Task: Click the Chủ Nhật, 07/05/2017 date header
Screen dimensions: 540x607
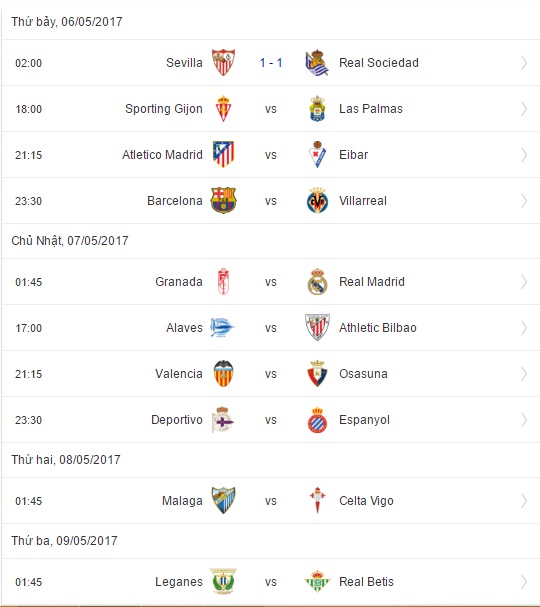Action: pos(70,241)
